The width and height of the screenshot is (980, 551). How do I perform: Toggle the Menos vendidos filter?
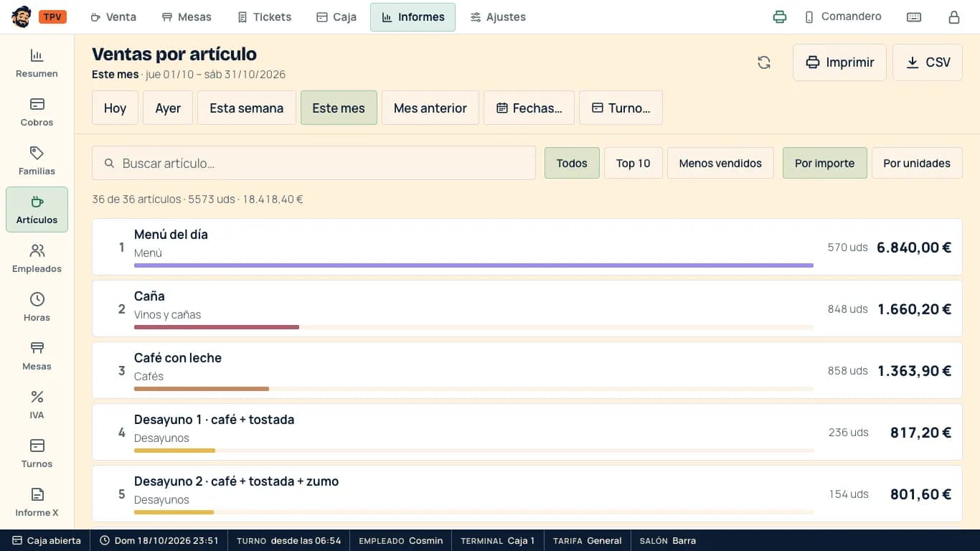(720, 163)
